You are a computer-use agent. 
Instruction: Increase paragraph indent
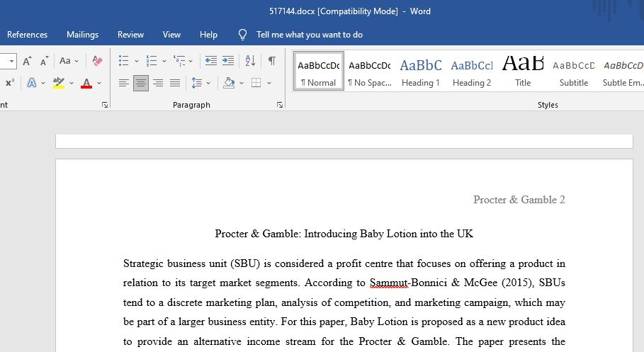(x=228, y=61)
